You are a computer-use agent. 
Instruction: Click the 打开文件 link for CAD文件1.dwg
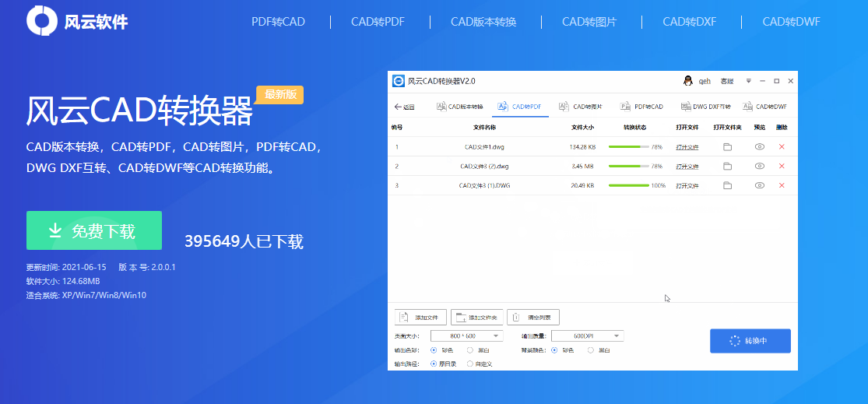pos(687,147)
